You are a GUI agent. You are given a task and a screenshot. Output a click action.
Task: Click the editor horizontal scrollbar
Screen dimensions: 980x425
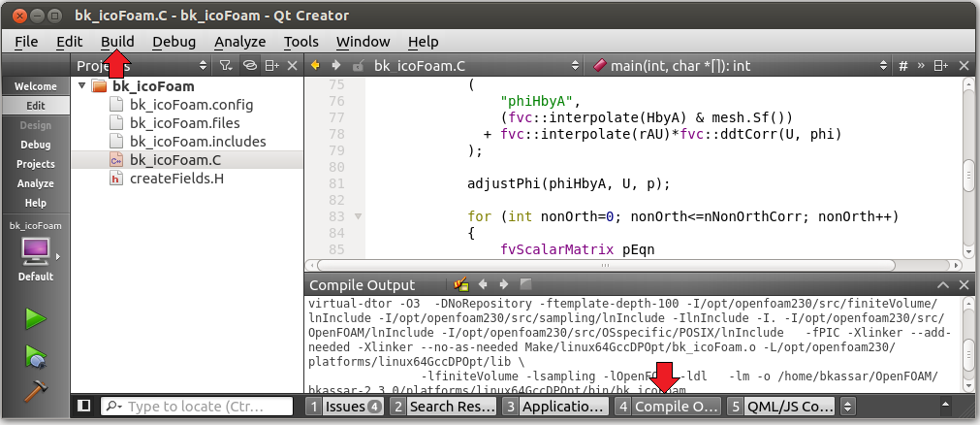(x=605, y=266)
